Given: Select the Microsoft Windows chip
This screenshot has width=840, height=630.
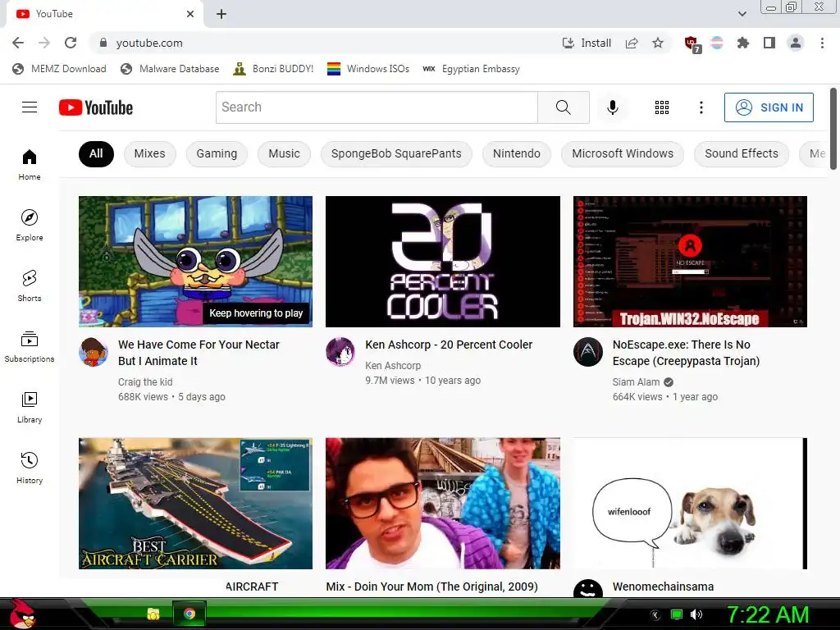Looking at the screenshot, I should [623, 153].
